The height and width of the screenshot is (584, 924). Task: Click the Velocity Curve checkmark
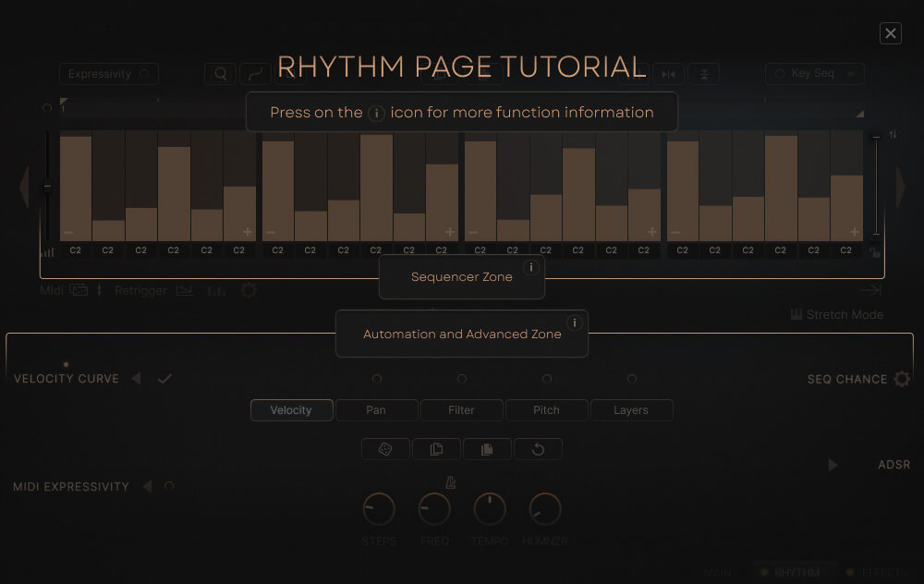tap(165, 378)
